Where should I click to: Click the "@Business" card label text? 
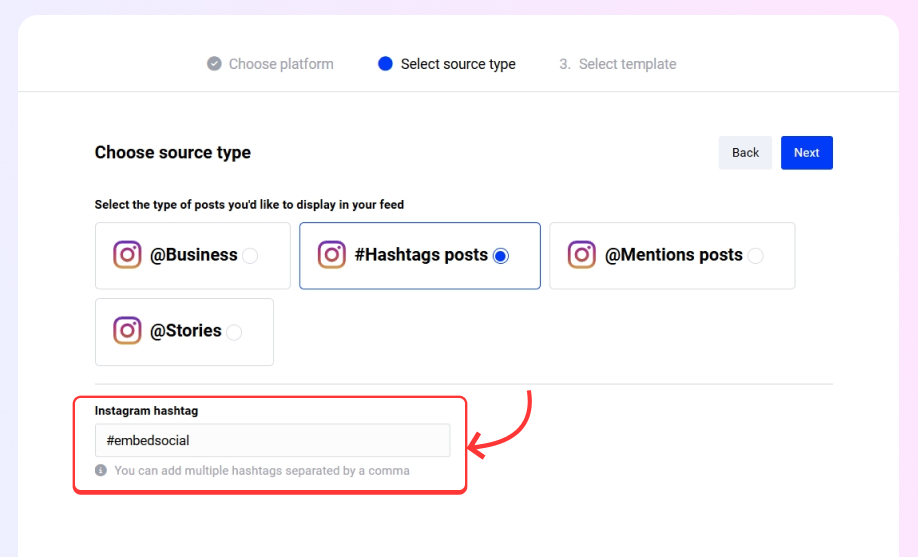194,255
